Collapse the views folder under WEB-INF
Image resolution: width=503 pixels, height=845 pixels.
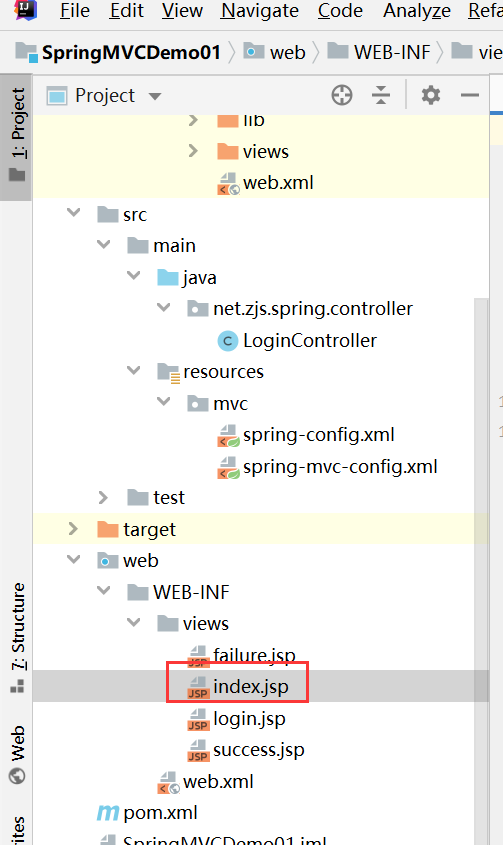coord(133,622)
